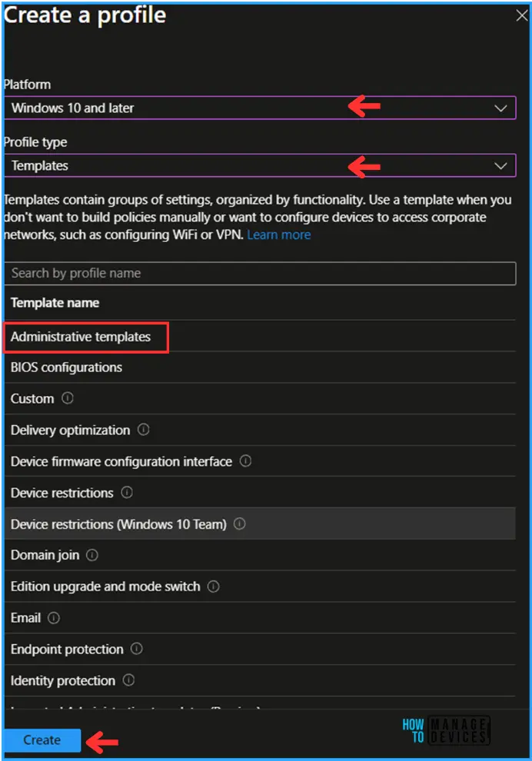Viewport: 532px width, 761px height.
Task: Click info icon beside Endpoint protection
Action: 137,650
